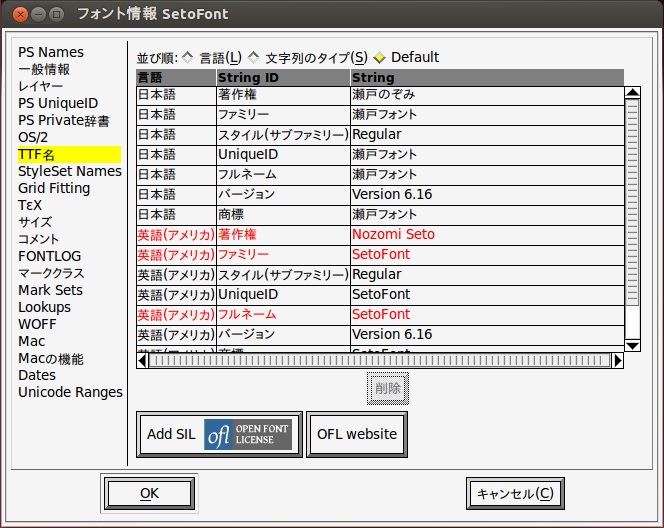Select Version 6.16 in English バージョン row
664x528 pixels.
pyautogui.click(x=487, y=334)
